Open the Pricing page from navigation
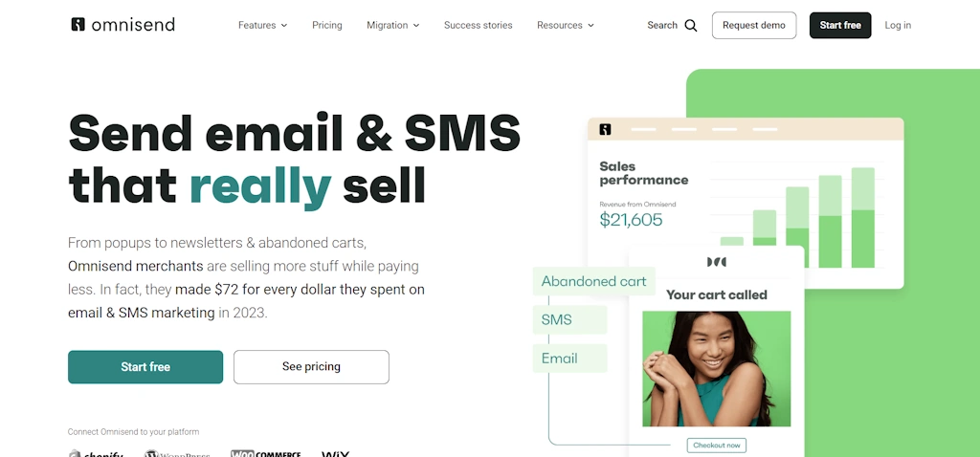This screenshot has height=457, width=980. (327, 25)
